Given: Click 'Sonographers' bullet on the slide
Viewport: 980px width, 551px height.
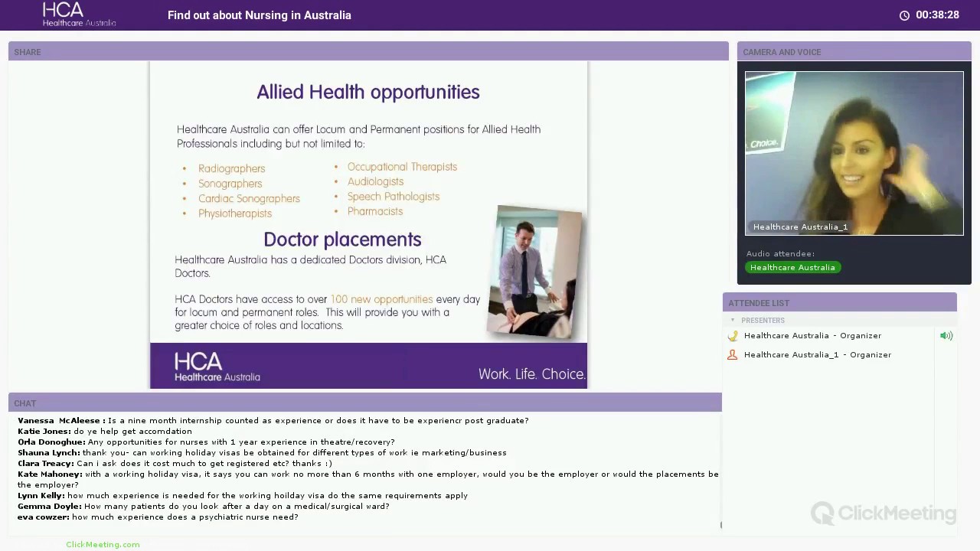Looking at the screenshot, I should (x=230, y=184).
